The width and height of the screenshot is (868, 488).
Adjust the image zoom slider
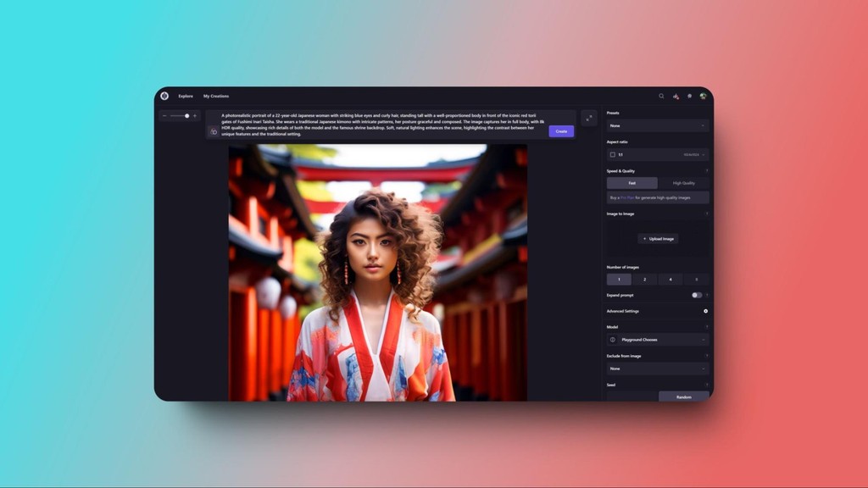point(187,116)
